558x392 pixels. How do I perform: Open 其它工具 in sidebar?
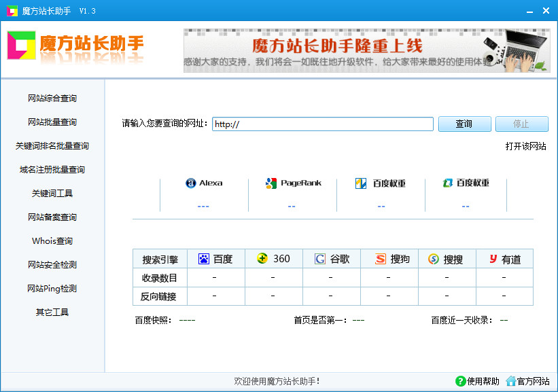(52, 313)
